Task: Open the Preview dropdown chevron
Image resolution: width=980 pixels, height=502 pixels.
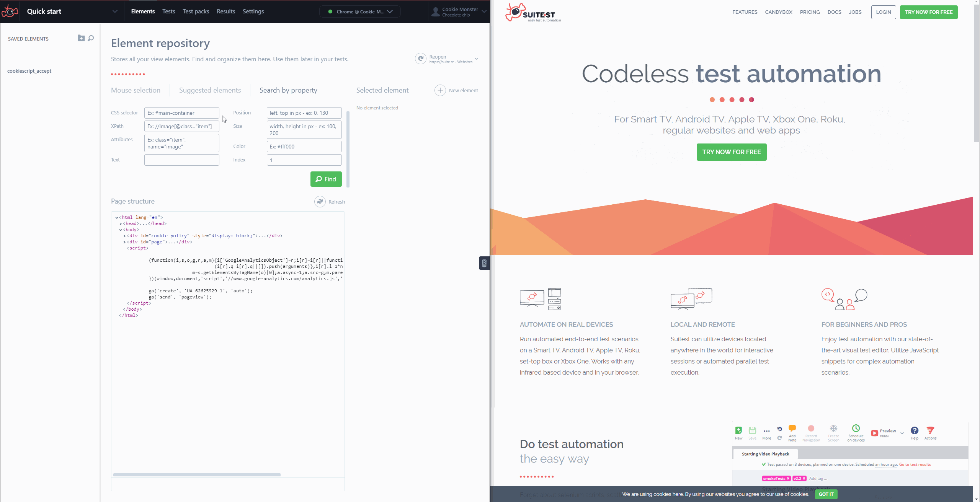Action: pos(902,433)
